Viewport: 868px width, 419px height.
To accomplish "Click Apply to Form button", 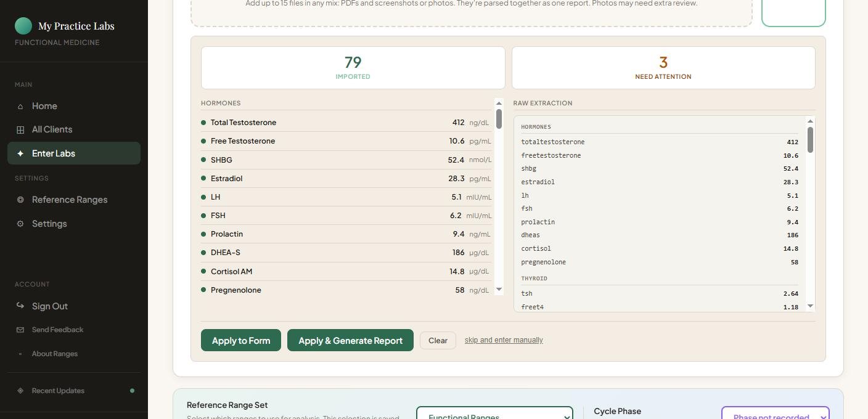I will [x=241, y=340].
